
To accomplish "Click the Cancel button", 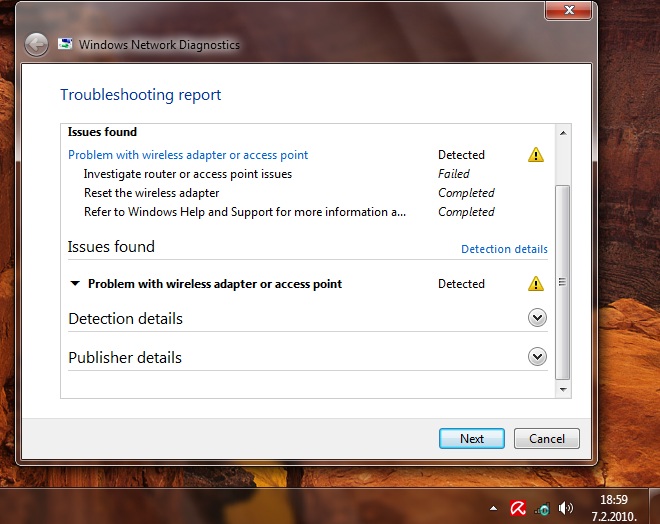I will (547, 438).
